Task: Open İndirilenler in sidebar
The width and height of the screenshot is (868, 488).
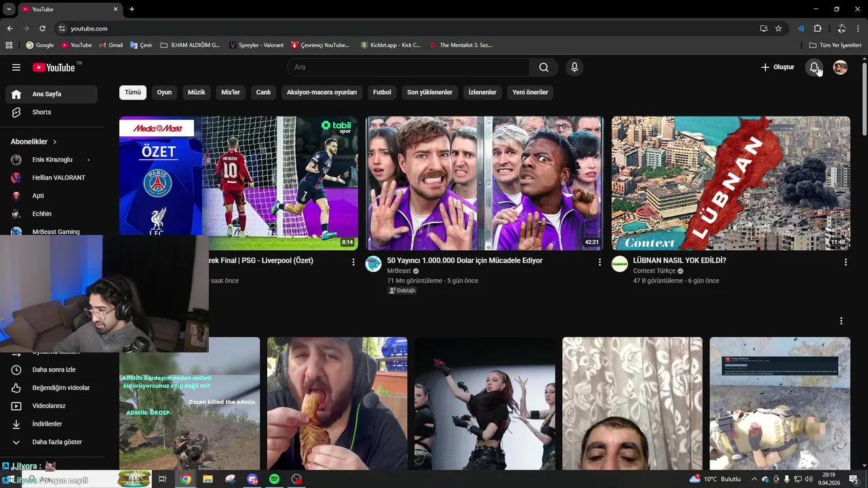Action: coord(52,424)
